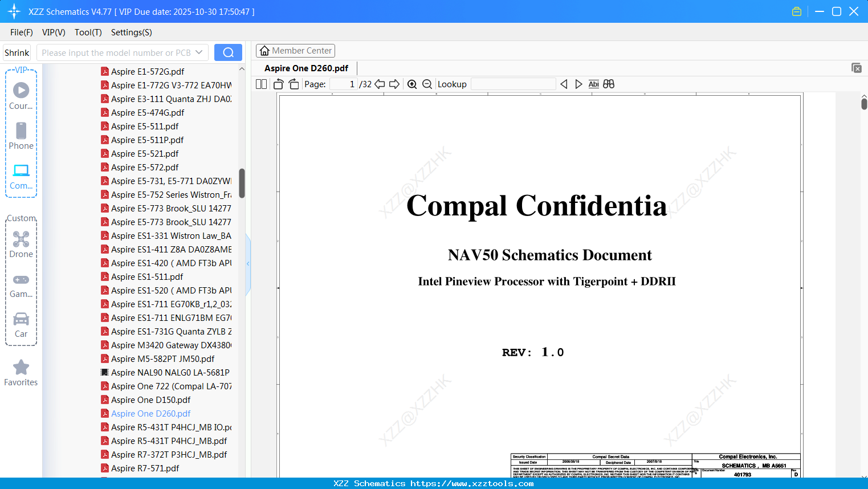Open Aspire ES1-331 Wistron Law file
The image size is (868, 489).
166,235
